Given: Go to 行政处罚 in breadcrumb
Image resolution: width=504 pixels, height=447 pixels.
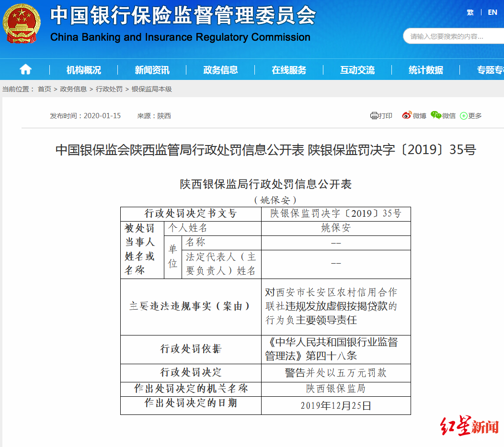Looking at the screenshot, I should click(x=109, y=89).
